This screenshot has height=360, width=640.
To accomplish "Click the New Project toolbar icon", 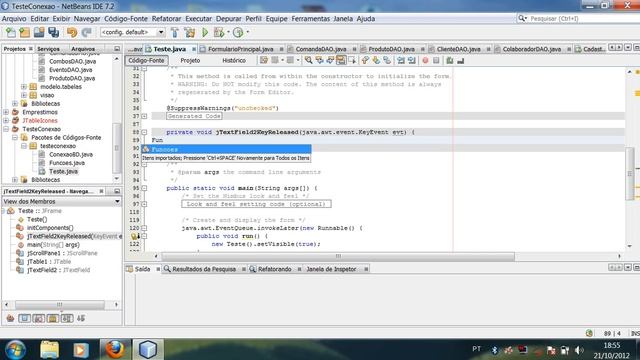I will pyautogui.click(x=24, y=32).
